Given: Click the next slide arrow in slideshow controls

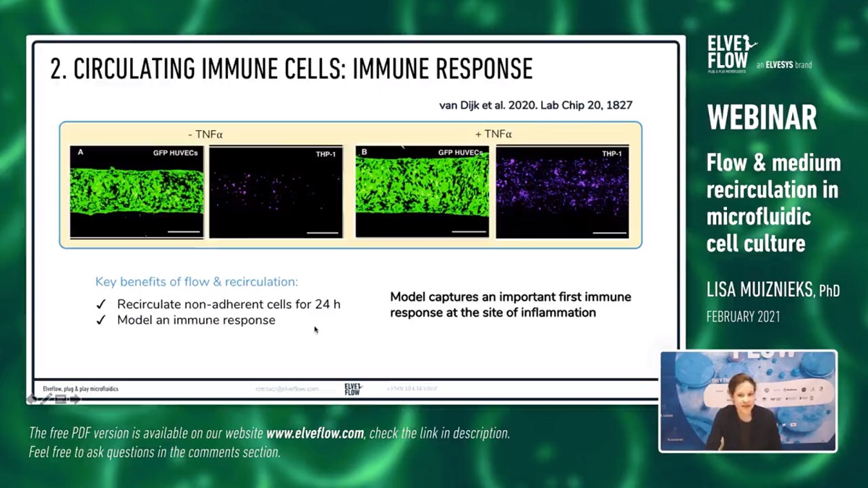Looking at the screenshot, I should click(x=75, y=399).
